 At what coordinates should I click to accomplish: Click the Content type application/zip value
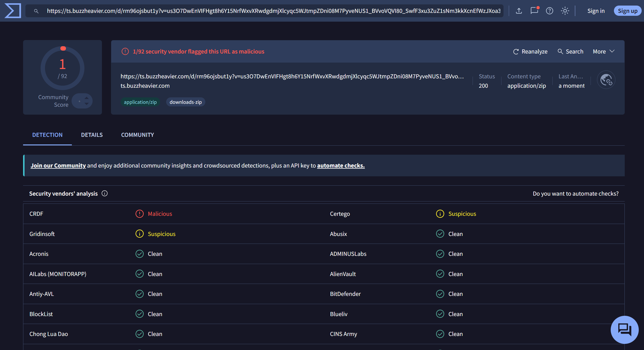(527, 86)
